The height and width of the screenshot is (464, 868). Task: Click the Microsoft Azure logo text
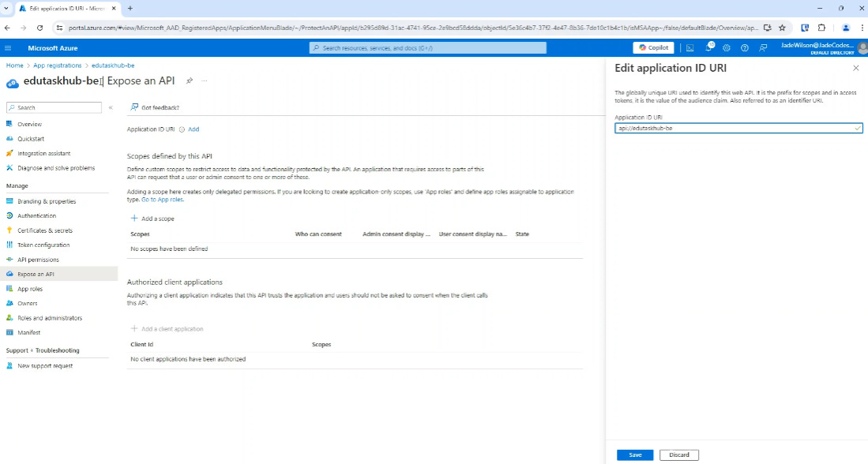(x=53, y=48)
